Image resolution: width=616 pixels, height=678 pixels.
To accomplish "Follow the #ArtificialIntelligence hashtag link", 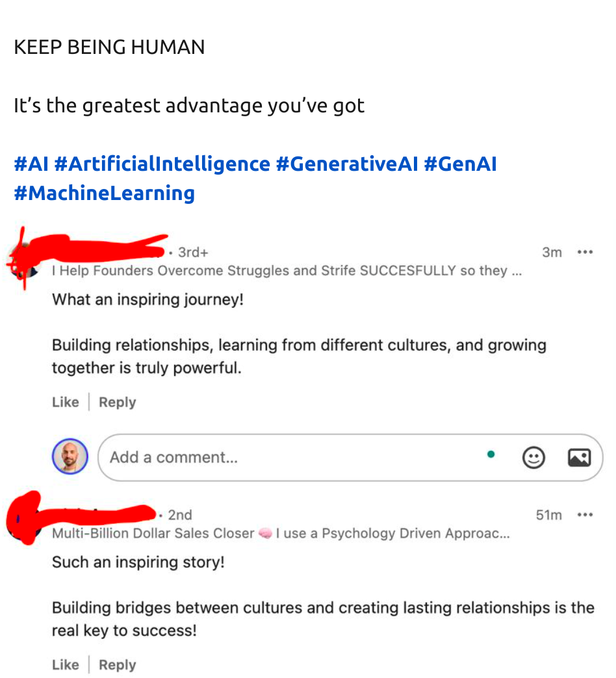I will 162,164.
